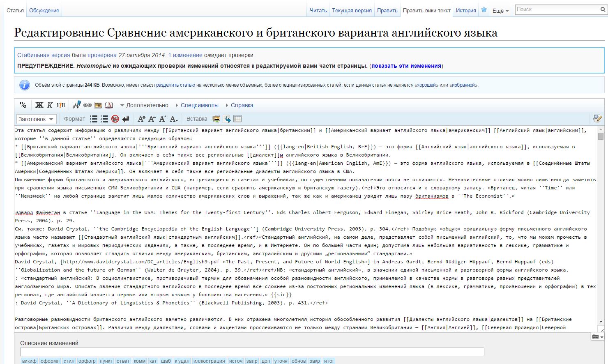Click the итог summary button

click(x=329, y=361)
